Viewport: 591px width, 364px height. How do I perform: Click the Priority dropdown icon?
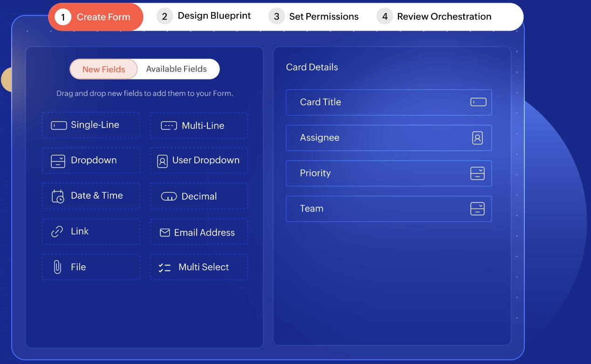click(477, 173)
